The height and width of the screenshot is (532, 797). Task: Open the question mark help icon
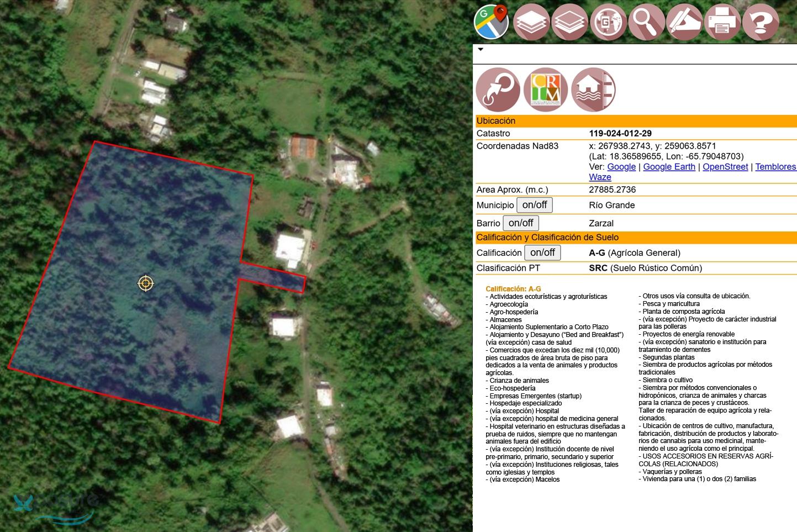pyautogui.click(x=761, y=22)
